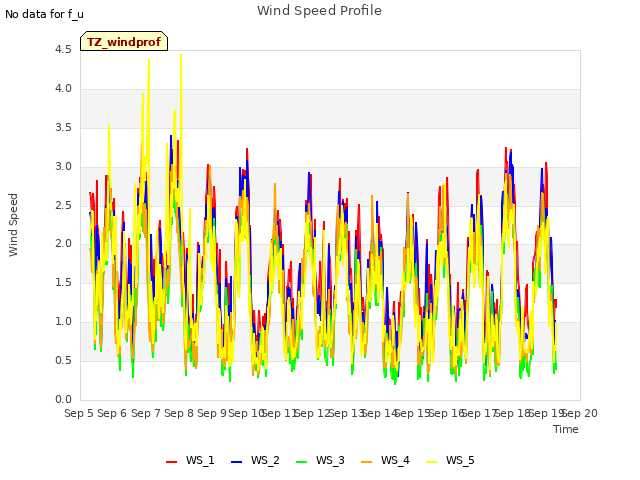This screenshot has width=640, height=480.
Task: Click the 3.5 y-axis tick label
Action: [63, 127]
